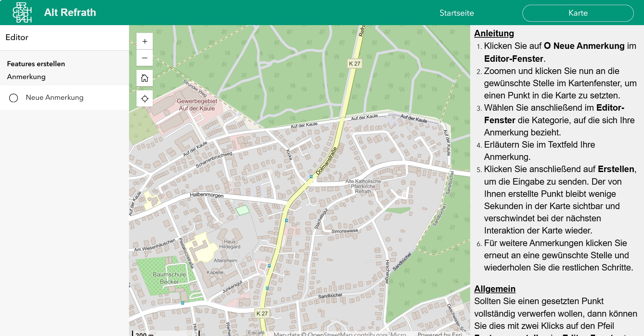
Task: Reset map to home view
Action: 145,78
